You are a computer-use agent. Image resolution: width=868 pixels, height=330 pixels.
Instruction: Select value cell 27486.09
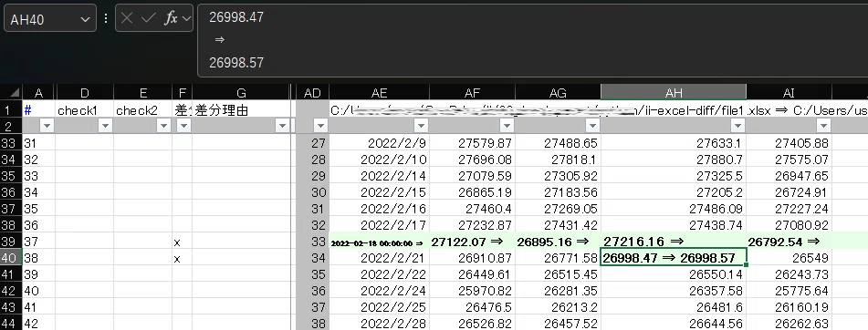tap(674, 209)
